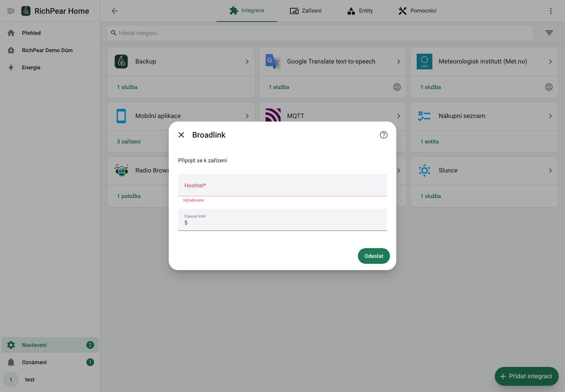Click the RichPear Demo Dům house icon
Image resolution: width=565 pixels, height=392 pixels.
11,50
